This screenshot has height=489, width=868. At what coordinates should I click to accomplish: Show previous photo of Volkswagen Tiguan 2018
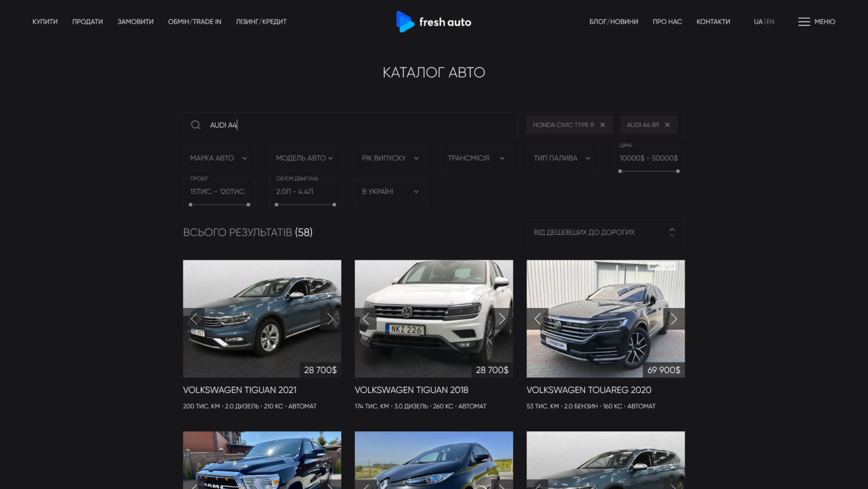[366, 319]
